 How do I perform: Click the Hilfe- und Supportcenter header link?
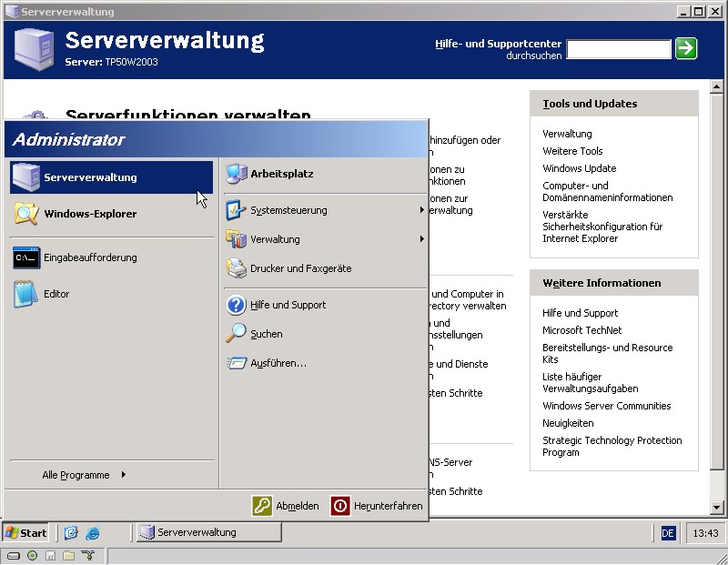pos(498,44)
